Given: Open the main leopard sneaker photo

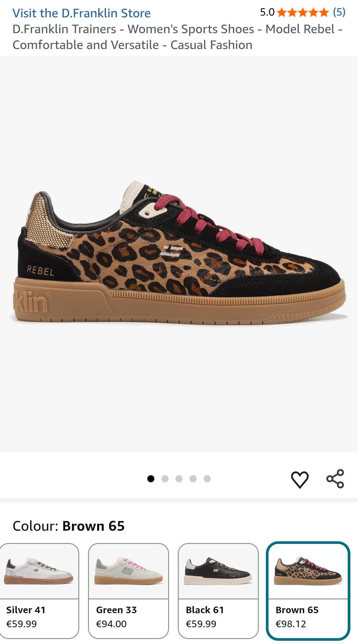Looking at the screenshot, I should (179, 254).
